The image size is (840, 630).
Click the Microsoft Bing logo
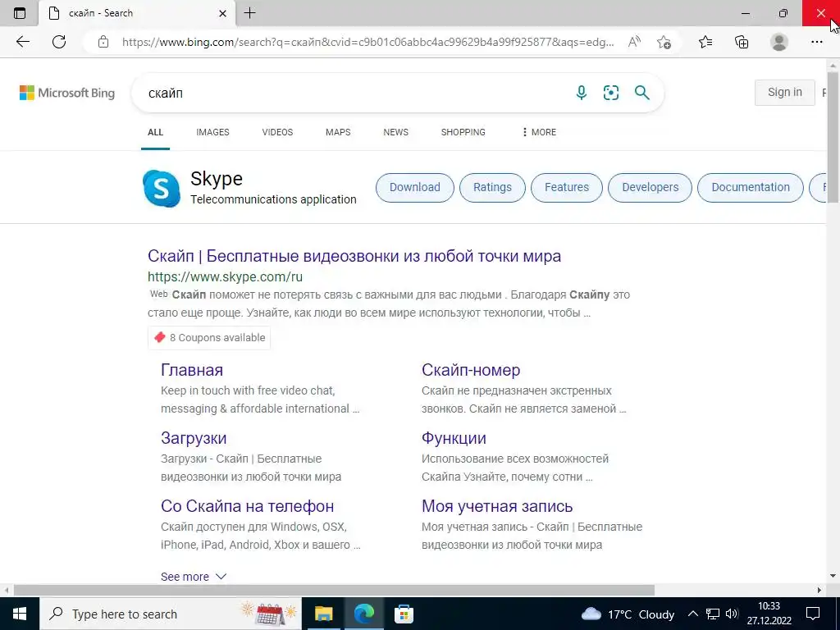[x=67, y=93]
